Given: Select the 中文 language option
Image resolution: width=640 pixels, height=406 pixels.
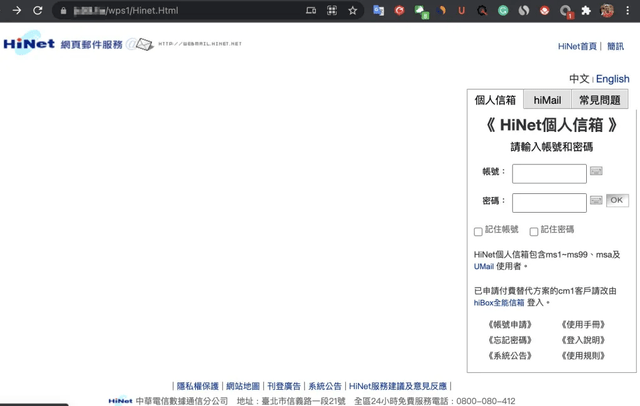Looking at the screenshot, I should tap(579, 79).
